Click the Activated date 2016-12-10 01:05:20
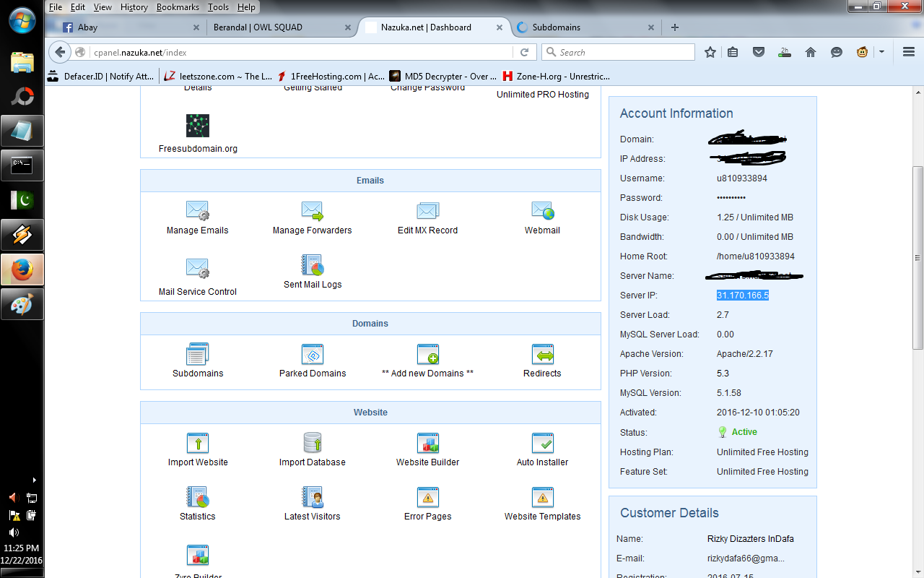Image resolution: width=924 pixels, height=578 pixels. point(758,413)
